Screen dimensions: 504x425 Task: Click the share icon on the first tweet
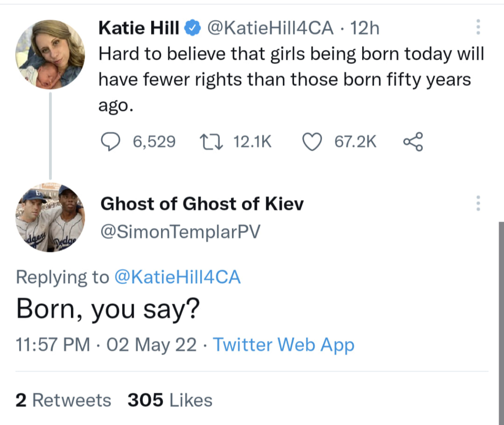tap(412, 142)
